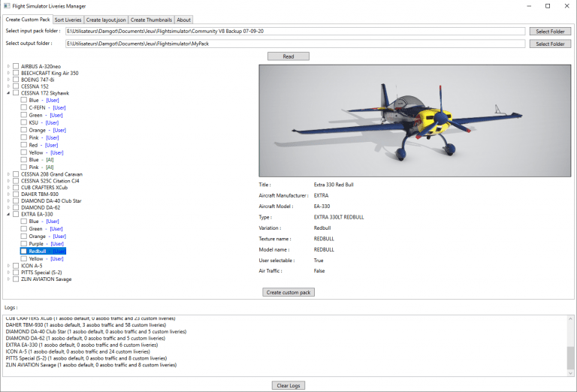Select the Orange livery under CESSNA 172 Skyhawk
This screenshot has width=577, height=392.
pos(47,130)
